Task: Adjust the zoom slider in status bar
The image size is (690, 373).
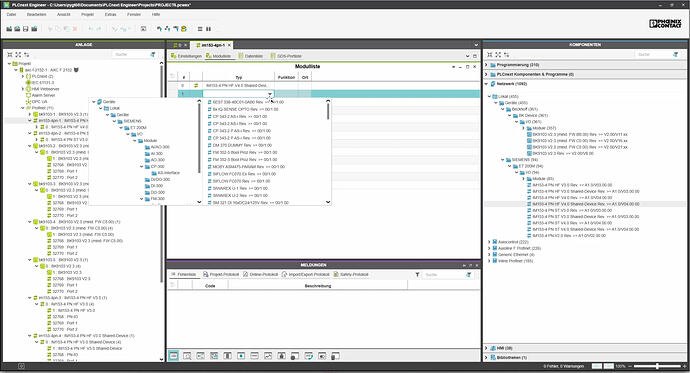Action: pos(657,366)
